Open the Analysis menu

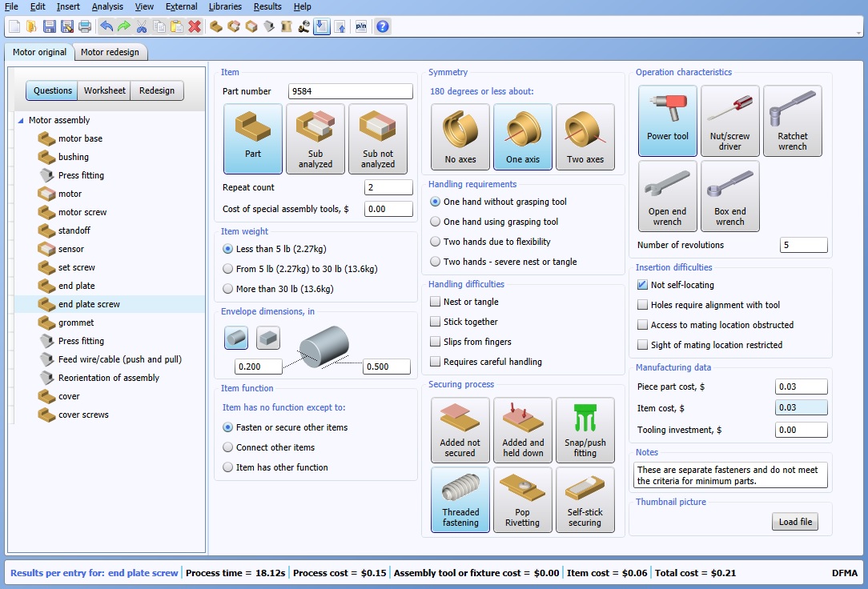pyautogui.click(x=107, y=6)
